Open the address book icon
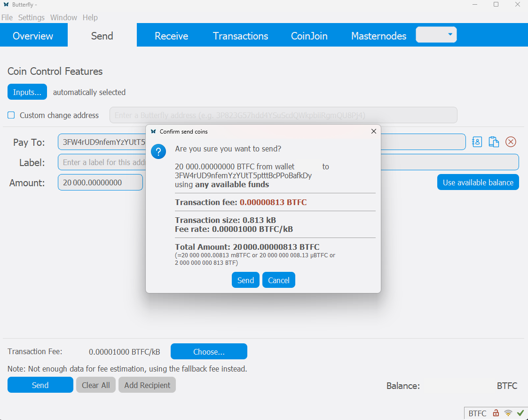Screen dimensions: 528x420 [477, 142]
